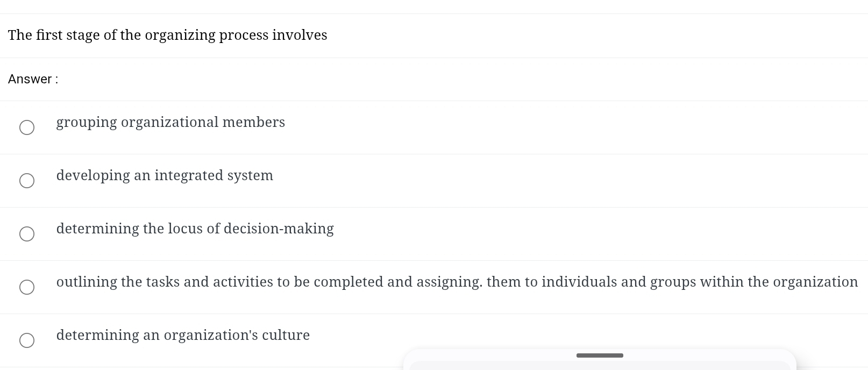The image size is (868, 370).
Task: Click the word 'decision-making' in the third option
Action: click(x=279, y=229)
